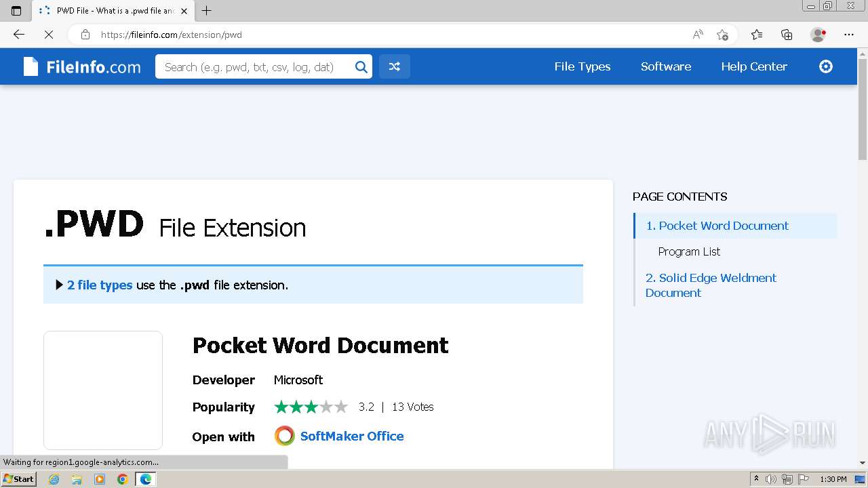Open the Help Center menu

pos(754,66)
